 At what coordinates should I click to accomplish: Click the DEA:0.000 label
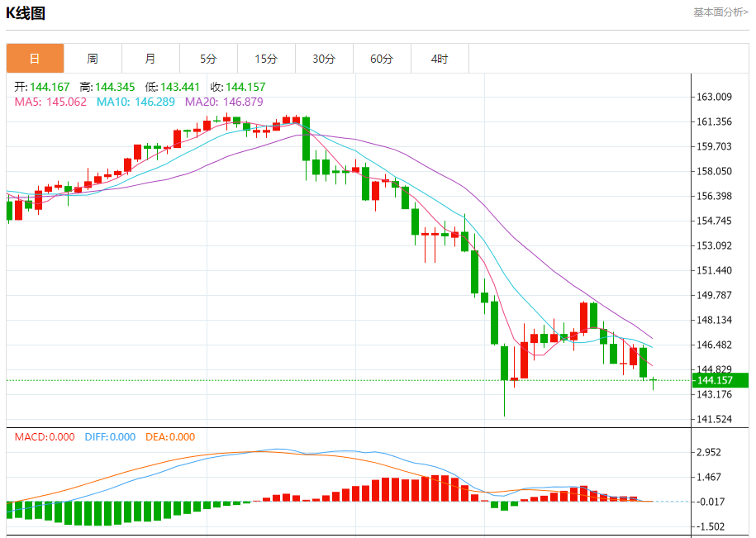(170, 436)
